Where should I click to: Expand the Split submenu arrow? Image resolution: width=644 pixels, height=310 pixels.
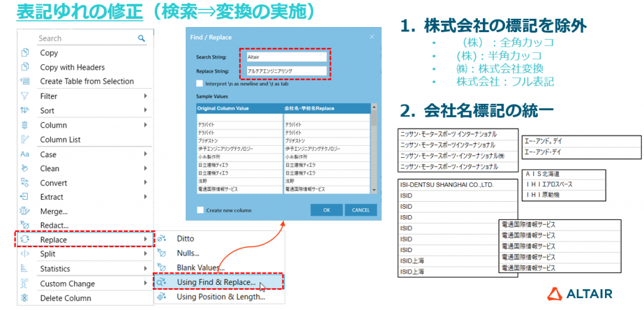pyautogui.click(x=145, y=254)
